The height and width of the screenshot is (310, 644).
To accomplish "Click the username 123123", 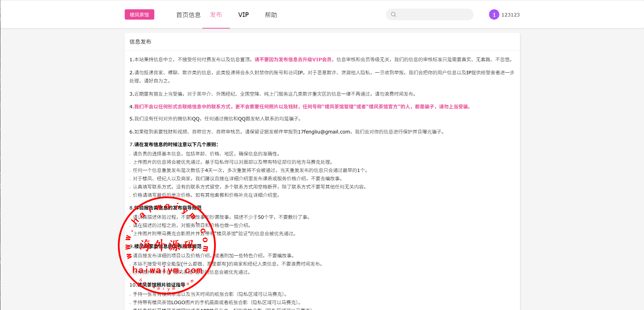I will (x=510, y=15).
